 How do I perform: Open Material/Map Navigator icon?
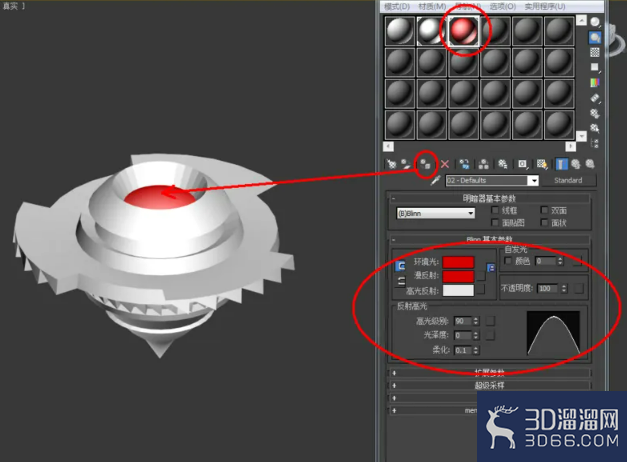point(595,143)
